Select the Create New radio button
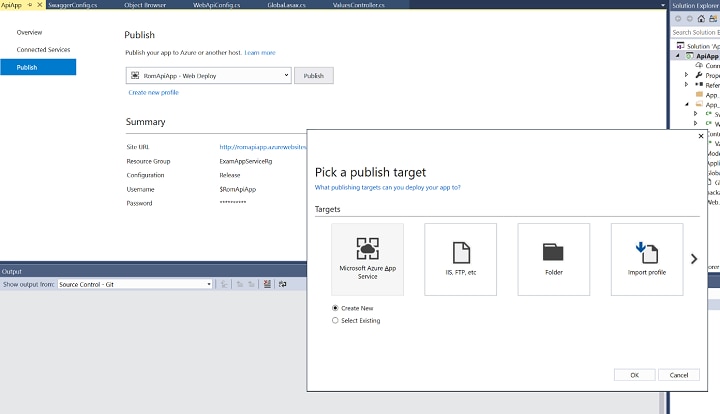 coord(335,308)
